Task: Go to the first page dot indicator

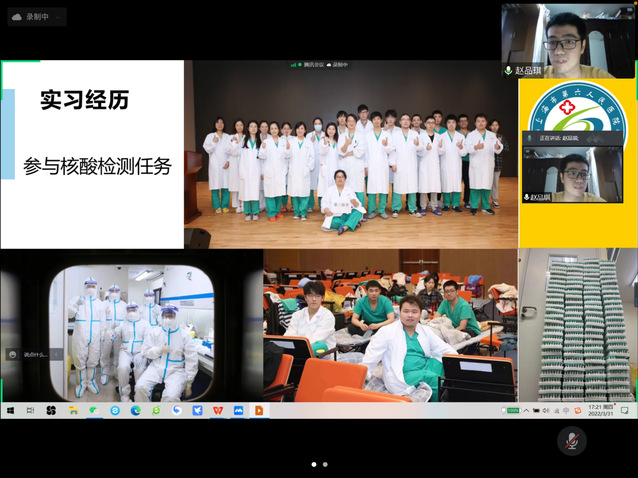Action: click(x=313, y=464)
